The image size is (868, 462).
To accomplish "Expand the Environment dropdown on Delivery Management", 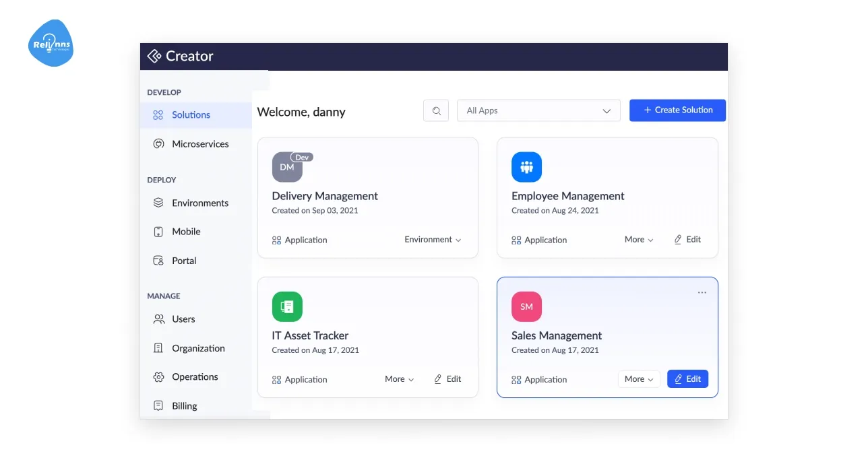I will tap(433, 240).
